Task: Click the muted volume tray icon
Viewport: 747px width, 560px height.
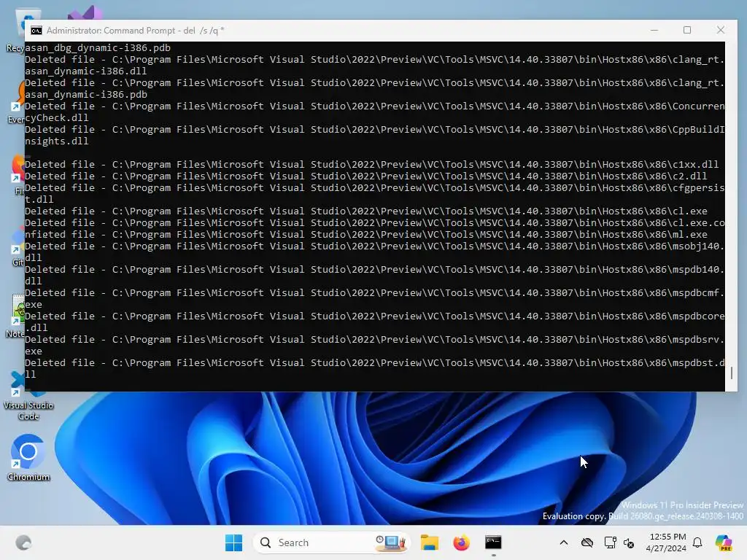Action: click(629, 542)
